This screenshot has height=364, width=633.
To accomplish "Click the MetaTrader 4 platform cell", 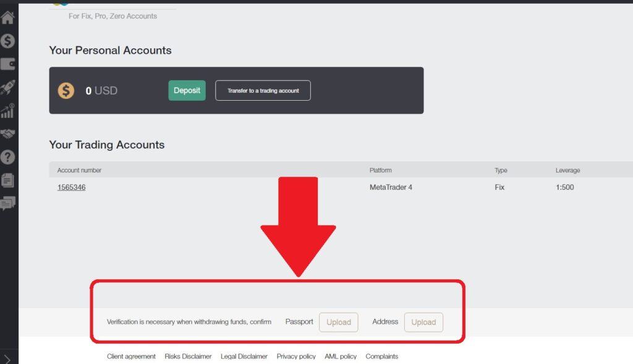I will (391, 187).
